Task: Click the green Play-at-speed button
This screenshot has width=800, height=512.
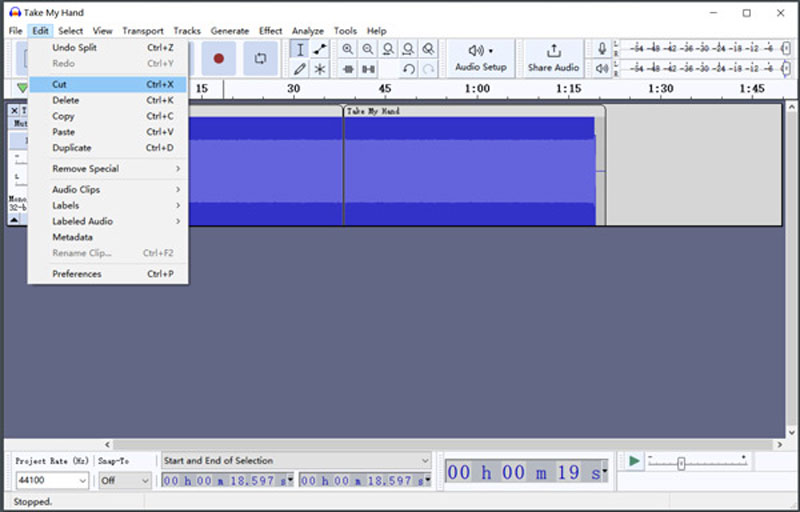Action: click(634, 461)
